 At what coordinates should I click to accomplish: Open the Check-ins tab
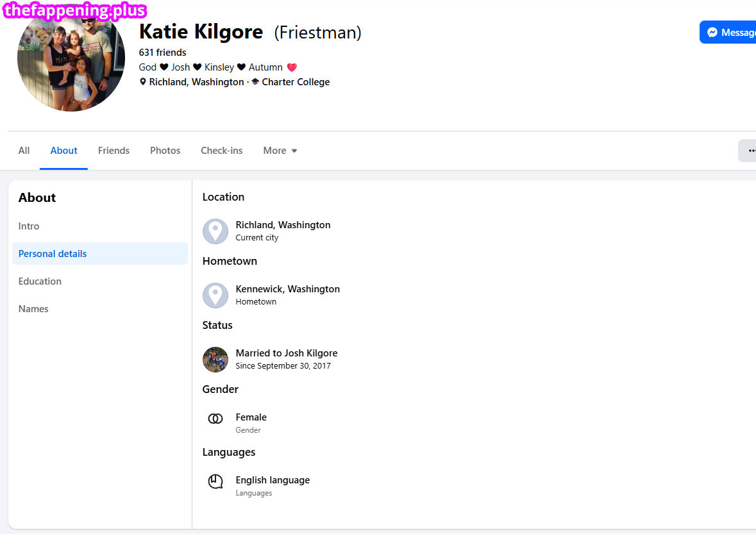pos(222,151)
